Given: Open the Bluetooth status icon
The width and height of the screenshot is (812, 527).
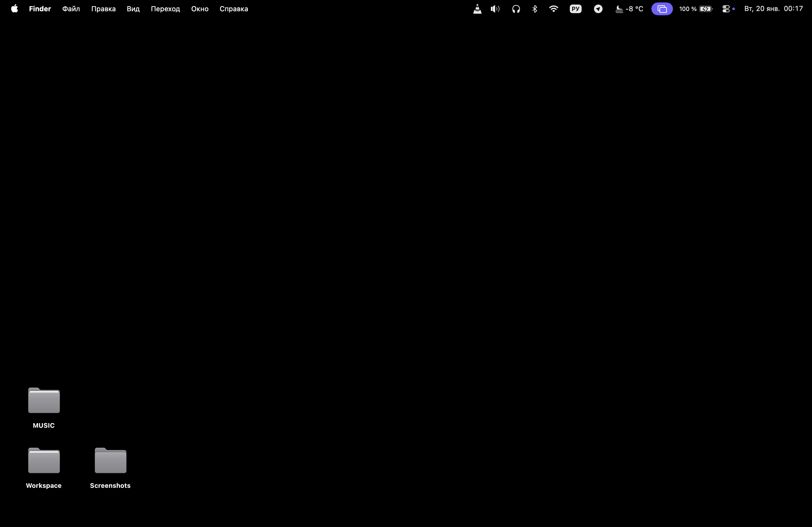Looking at the screenshot, I should coord(535,9).
